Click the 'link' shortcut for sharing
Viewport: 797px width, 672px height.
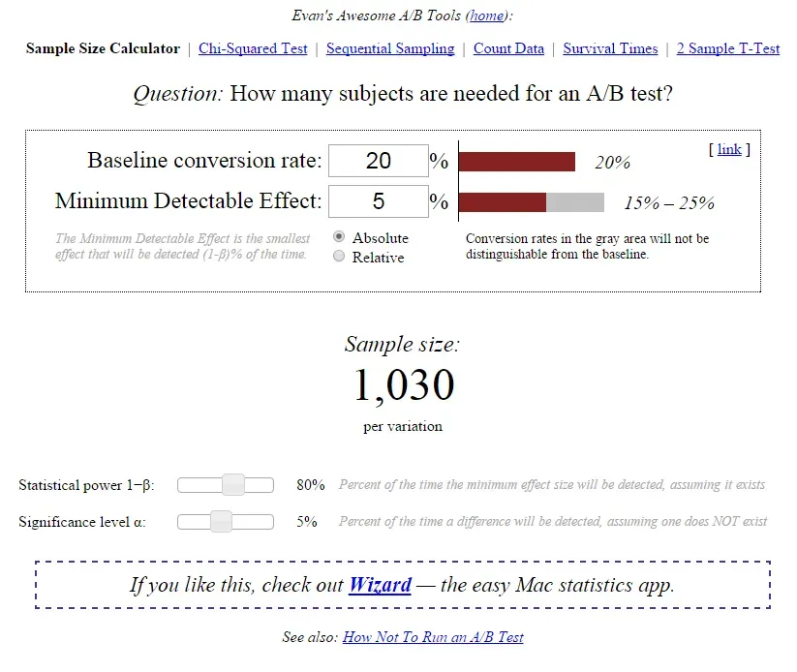coord(728,149)
